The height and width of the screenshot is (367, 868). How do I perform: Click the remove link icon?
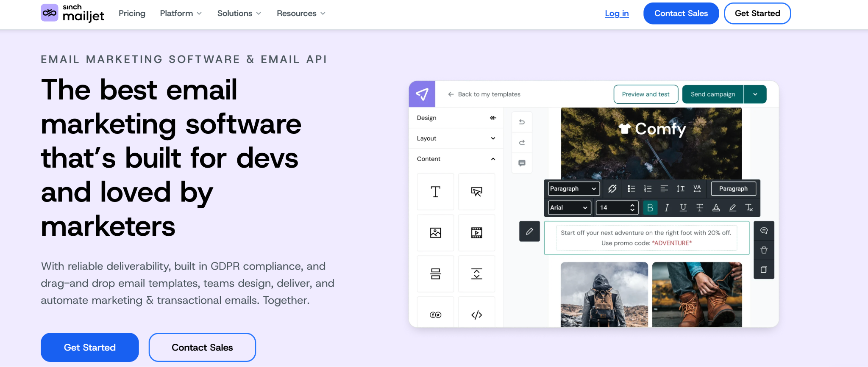(x=612, y=189)
